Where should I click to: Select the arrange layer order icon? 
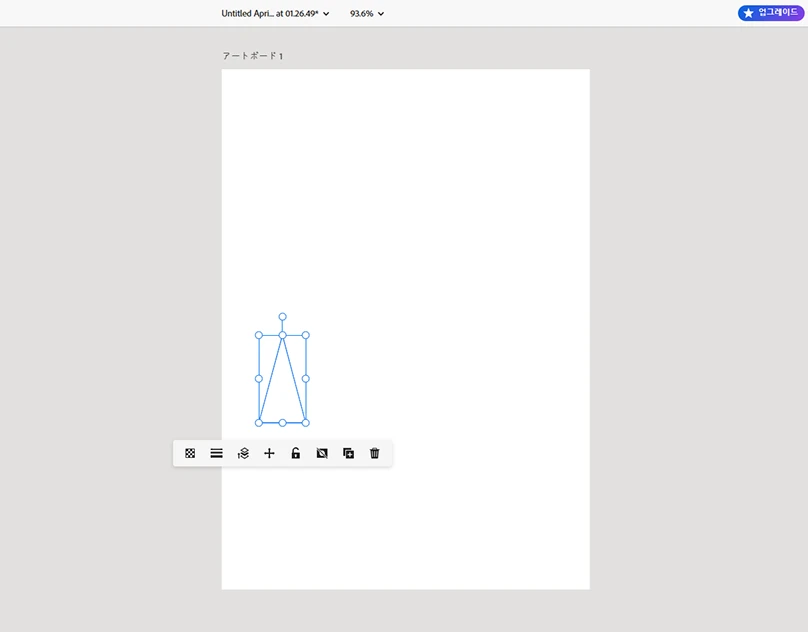pos(242,453)
